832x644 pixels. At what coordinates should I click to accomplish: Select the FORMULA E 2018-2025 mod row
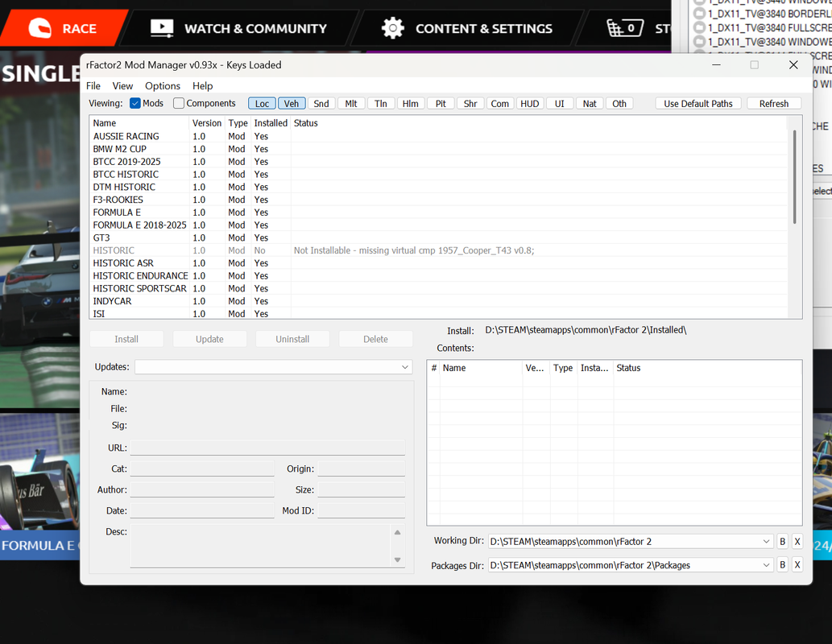pyautogui.click(x=438, y=225)
